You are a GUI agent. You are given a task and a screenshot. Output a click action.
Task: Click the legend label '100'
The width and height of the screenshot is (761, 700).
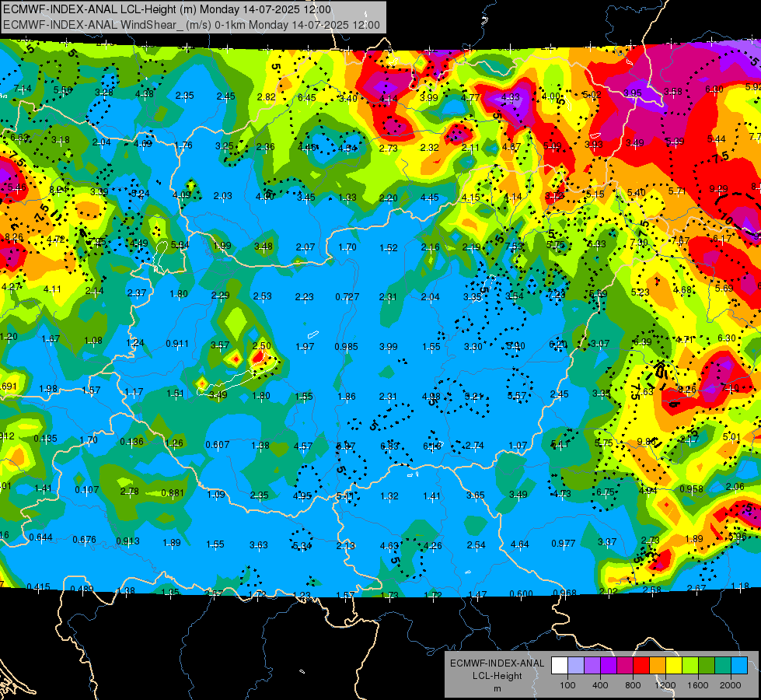pyautogui.click(x=567, y=685)
